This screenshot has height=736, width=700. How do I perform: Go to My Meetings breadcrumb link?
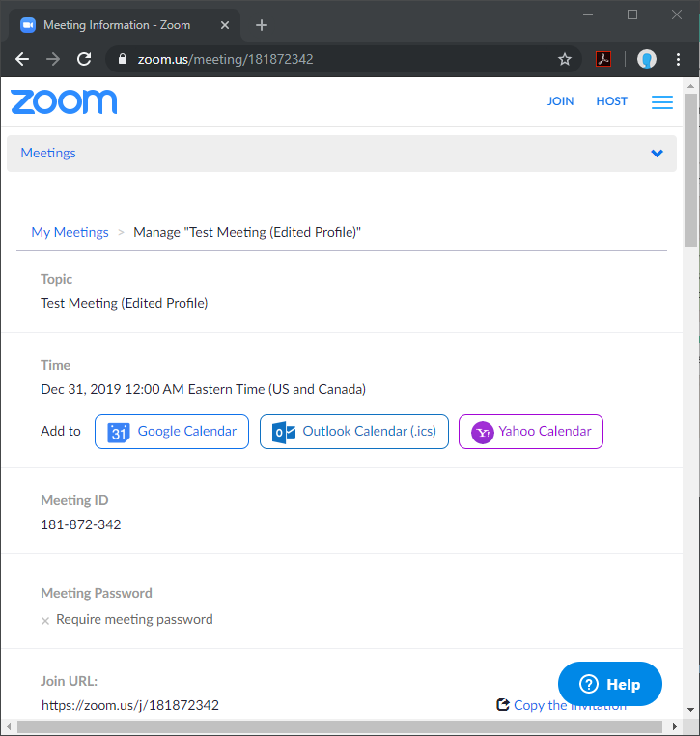(70, 232)
